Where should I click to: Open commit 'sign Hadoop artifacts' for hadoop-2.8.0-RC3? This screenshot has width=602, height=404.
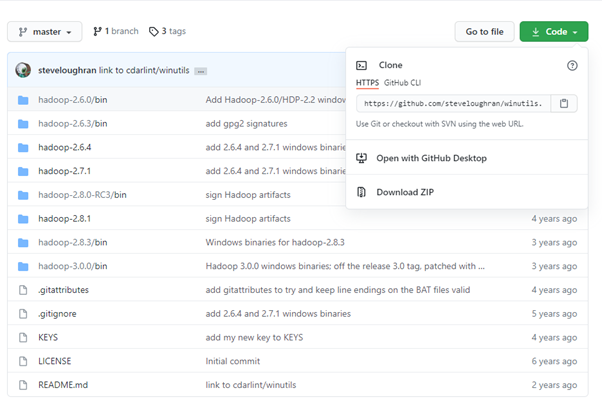(x=248, y=195)
